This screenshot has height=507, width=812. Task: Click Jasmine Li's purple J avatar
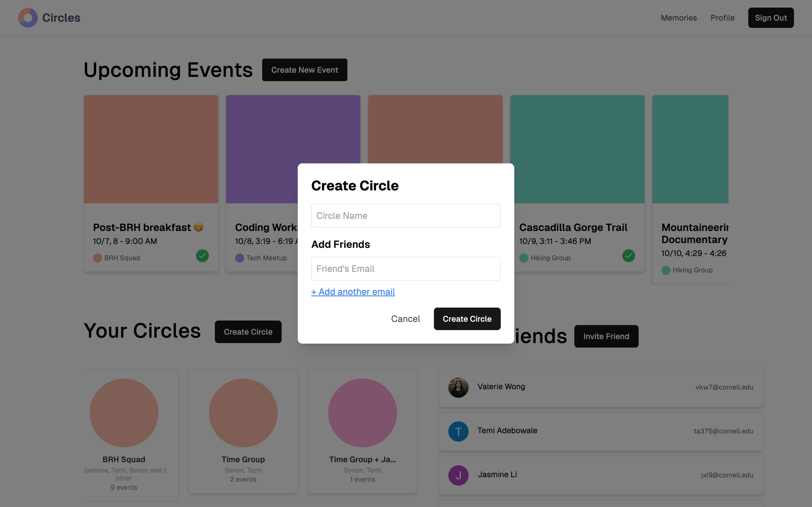(x=458, y=475)
